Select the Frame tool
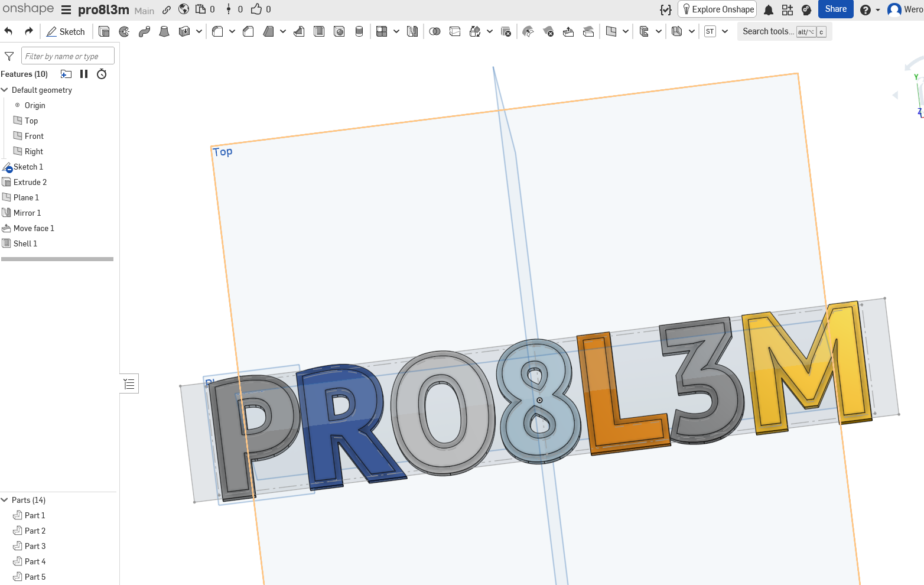Viewport: 924px width, 585px height. coord(644,31)
